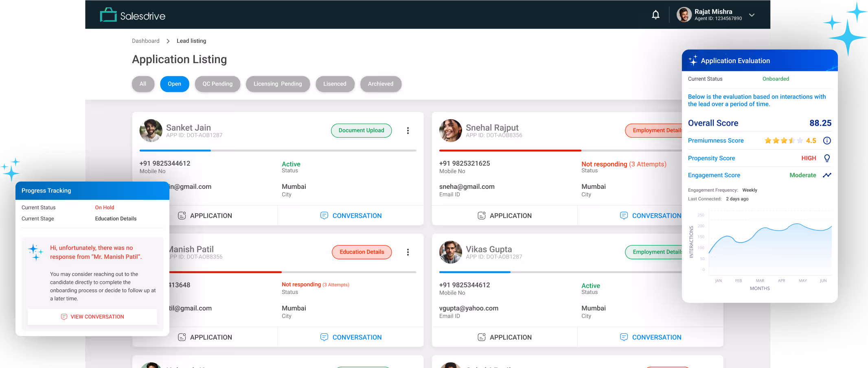This screenshot has width=868, height=368.
Task: Click On Hold status in Progress Tracking
Action: (105, 208)
